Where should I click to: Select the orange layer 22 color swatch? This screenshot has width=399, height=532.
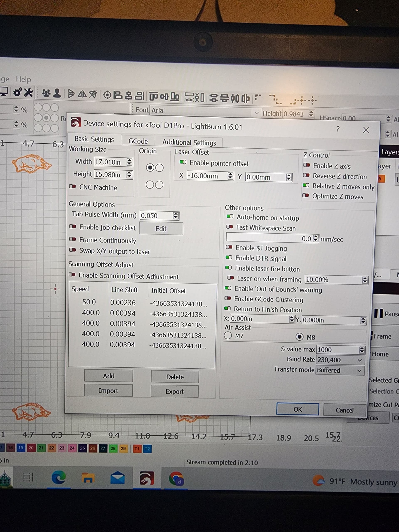click(x=52, y=448)
